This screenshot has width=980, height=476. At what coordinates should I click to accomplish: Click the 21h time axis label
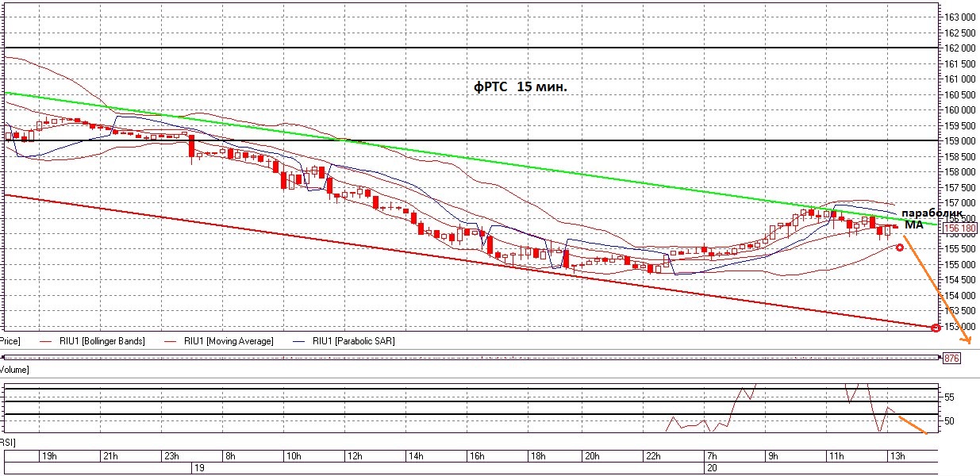(x=110, y=456)
